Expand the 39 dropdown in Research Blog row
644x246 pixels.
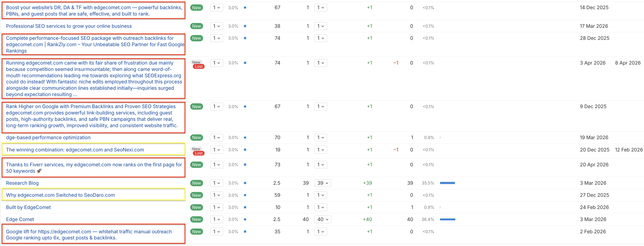click(x=322, y=183)
